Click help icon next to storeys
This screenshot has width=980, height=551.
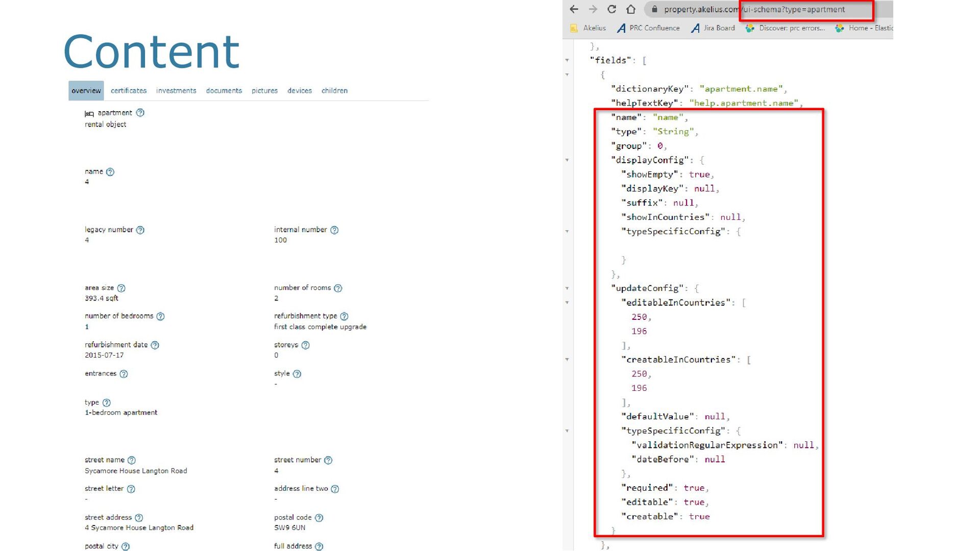pos(305,345)
